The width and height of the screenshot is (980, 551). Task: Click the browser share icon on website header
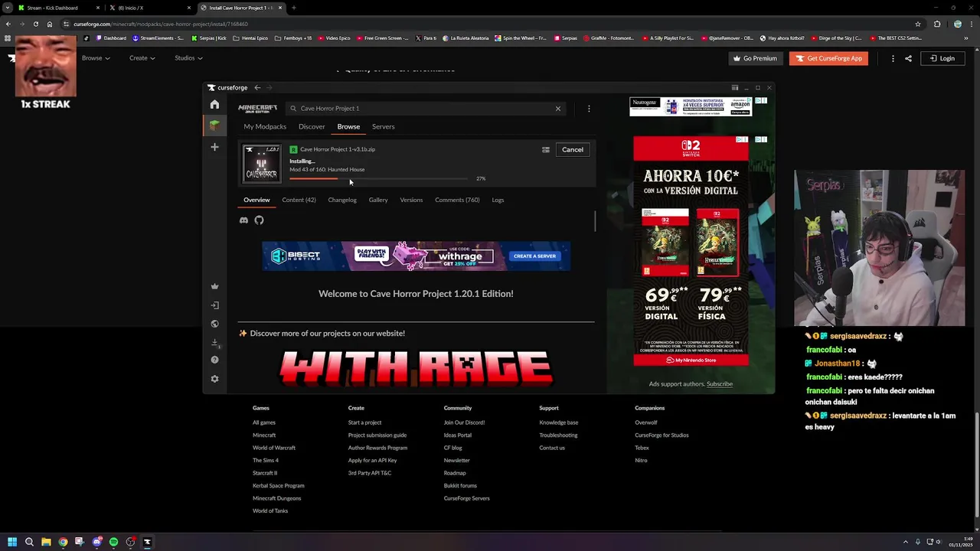tap(908, 58)
